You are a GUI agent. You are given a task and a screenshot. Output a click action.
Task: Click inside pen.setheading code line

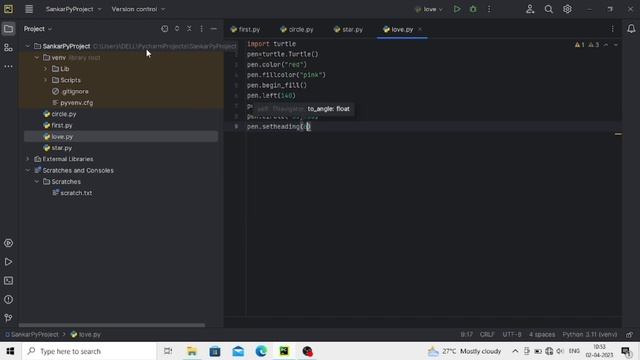coord(278,127)
